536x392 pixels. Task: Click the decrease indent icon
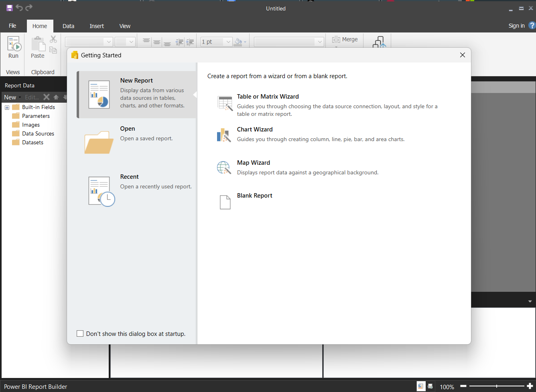coord(179,42)
